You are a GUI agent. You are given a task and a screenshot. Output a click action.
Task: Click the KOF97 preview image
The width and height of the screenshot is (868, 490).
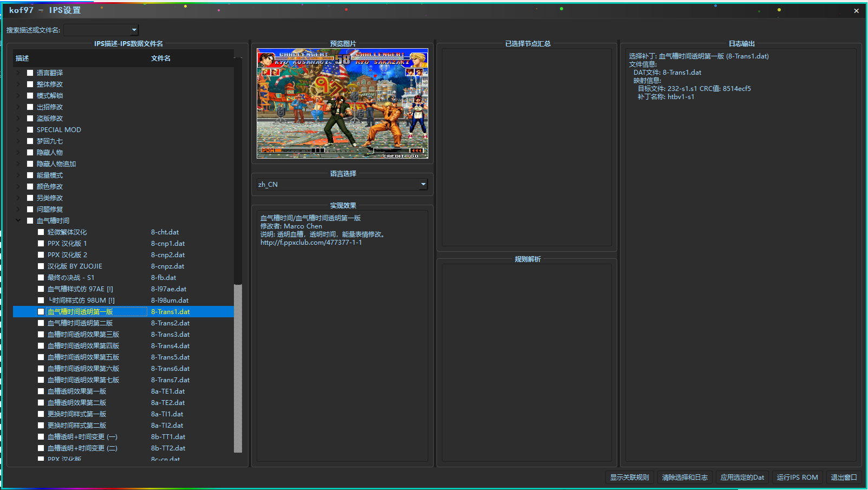coord(342,103)
